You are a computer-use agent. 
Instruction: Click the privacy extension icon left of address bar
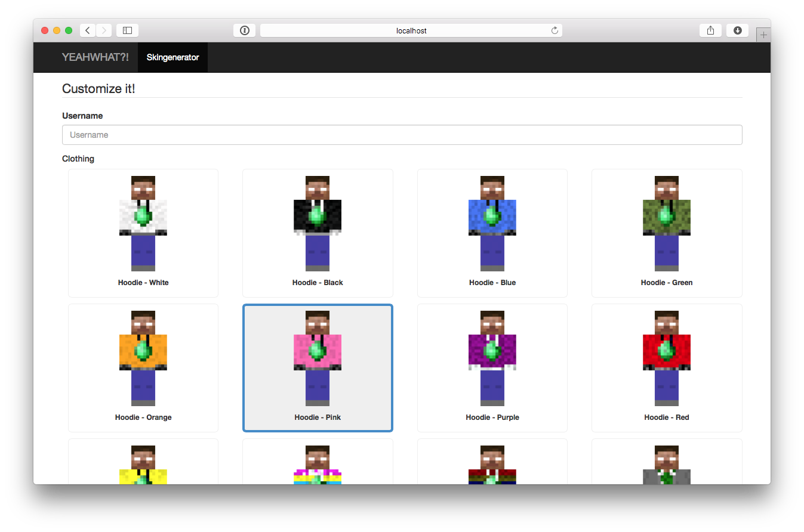pyautogui.click(x=244, y=30)
